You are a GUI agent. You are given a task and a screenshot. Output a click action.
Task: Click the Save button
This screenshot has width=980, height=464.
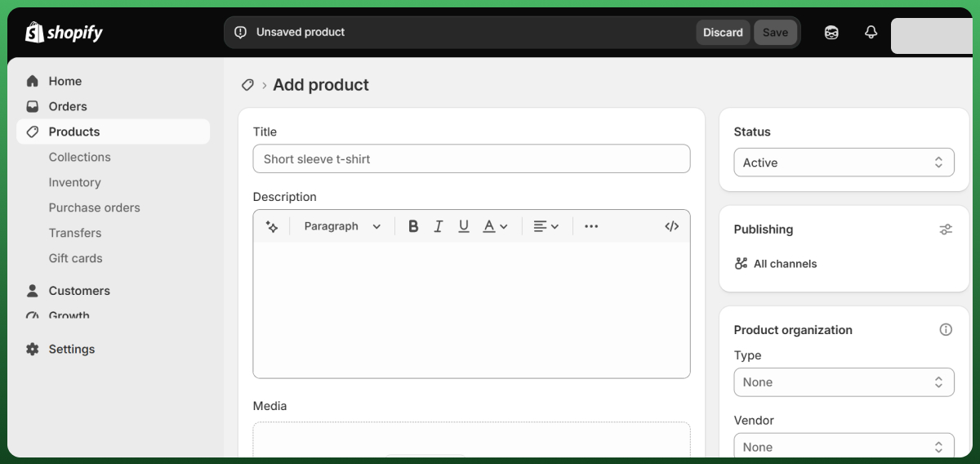click(x=775, y=33)
